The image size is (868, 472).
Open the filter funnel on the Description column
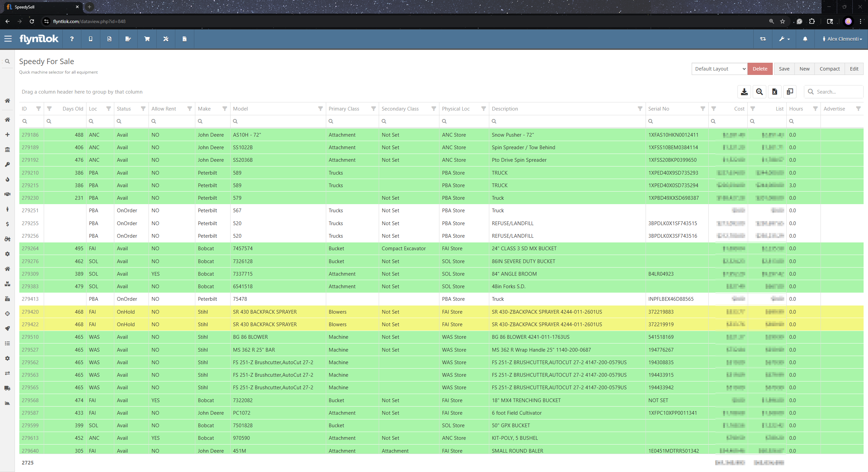click(640, 109)
